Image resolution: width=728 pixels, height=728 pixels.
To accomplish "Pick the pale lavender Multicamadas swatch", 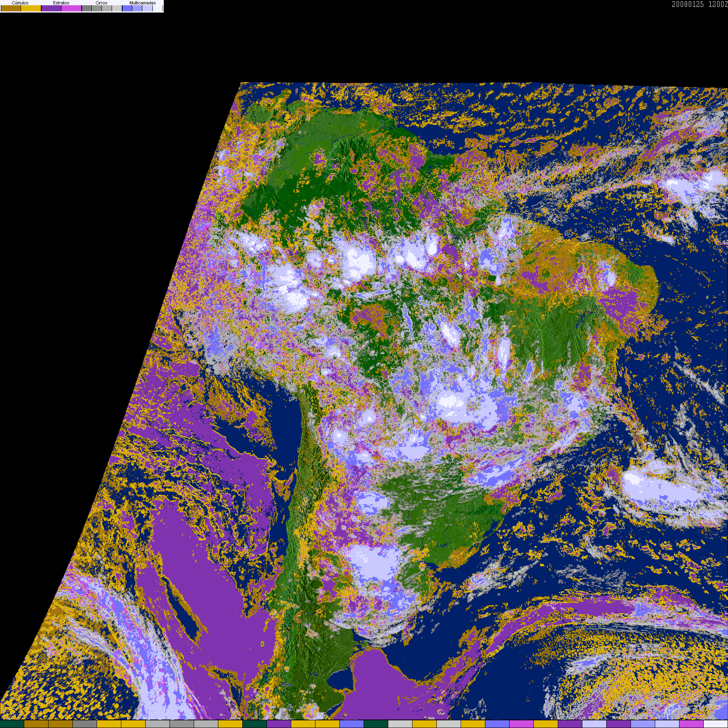I will [x=147, y=8].
